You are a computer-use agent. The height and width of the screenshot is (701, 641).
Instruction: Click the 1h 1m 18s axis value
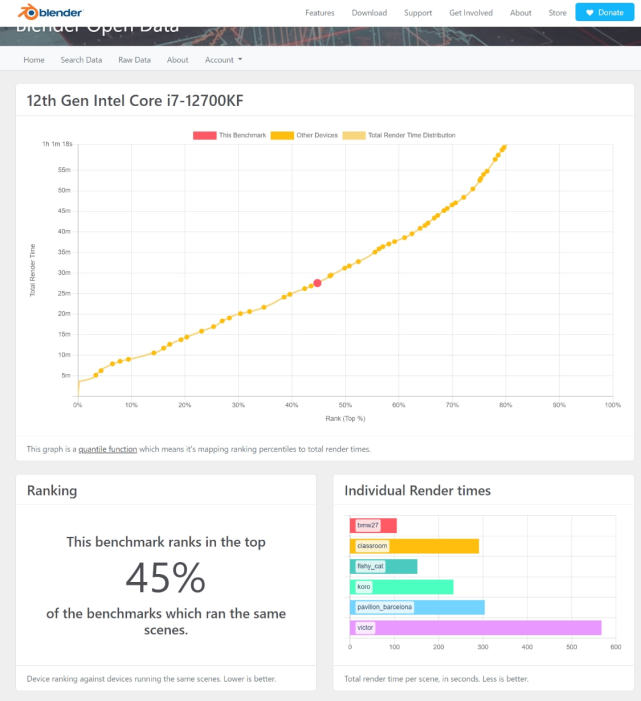[57, 144]
